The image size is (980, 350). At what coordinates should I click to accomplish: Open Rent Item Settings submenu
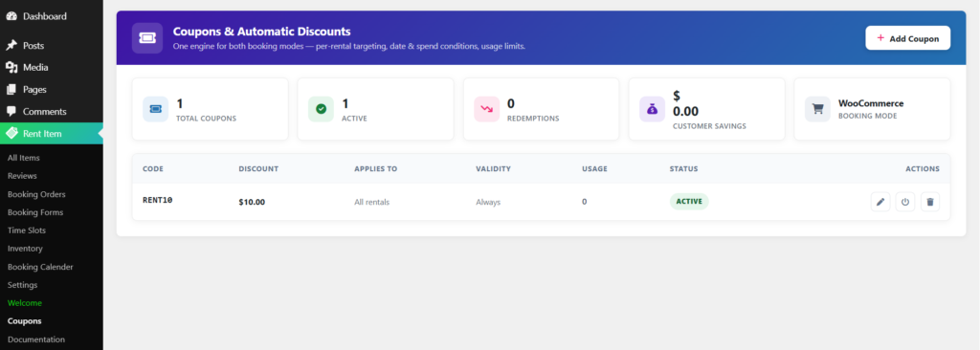(x=23, y=285)
